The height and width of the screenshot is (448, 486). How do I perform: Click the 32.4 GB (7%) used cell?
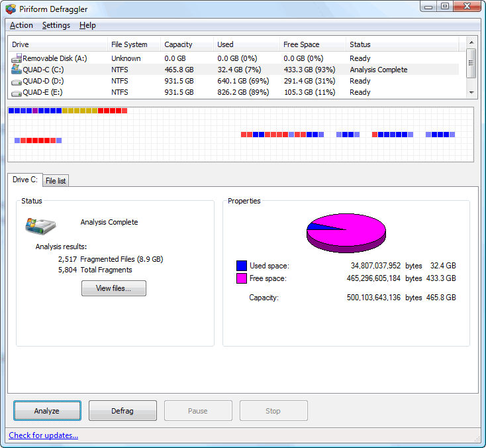(239, 70)
